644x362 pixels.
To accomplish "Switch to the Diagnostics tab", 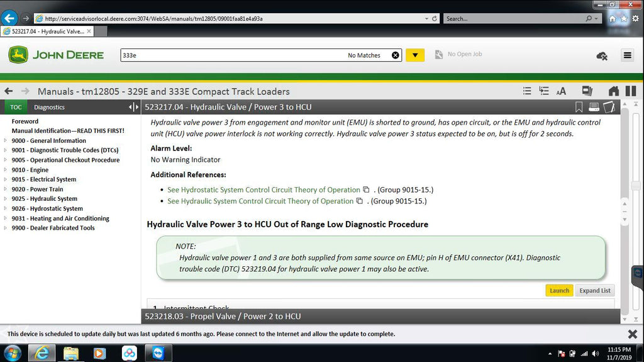I will pyautogui.click(x=49, y=107).
